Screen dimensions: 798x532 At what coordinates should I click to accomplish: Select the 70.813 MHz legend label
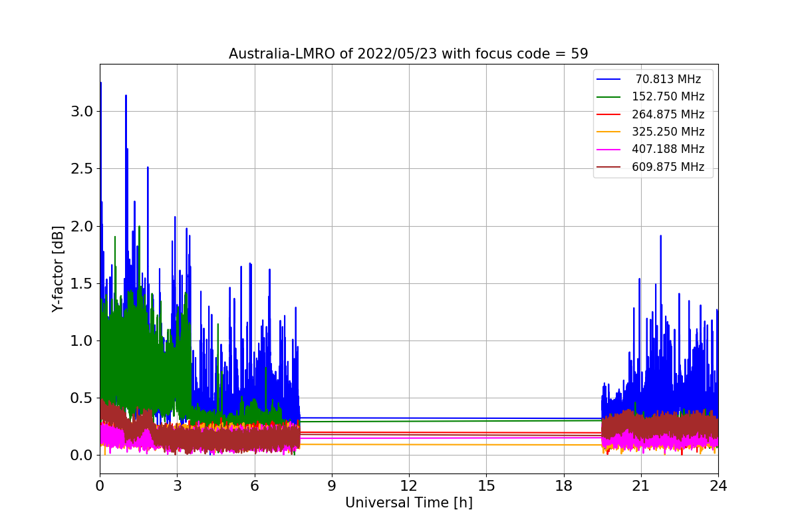(668, 79)
